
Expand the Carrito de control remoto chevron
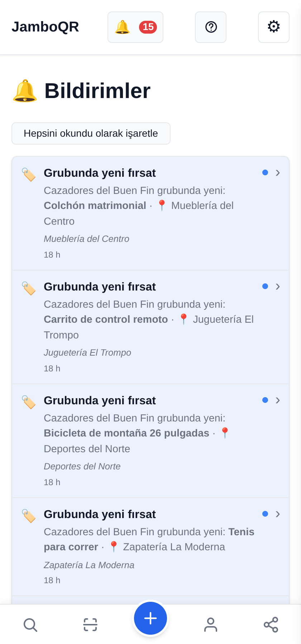pos(278,287)
